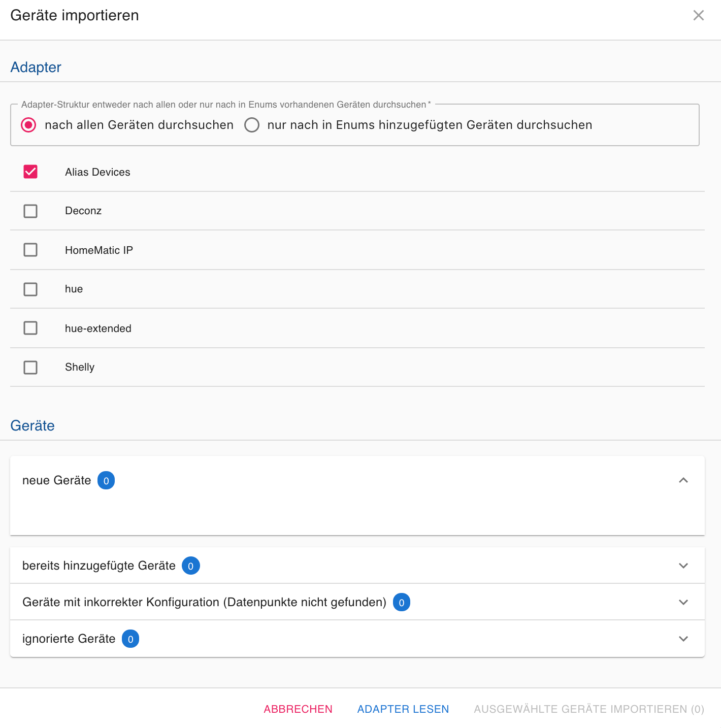Screen dimensions: 721x728
Task: Click the 'hue-extended' label text
Action: pyautogui.click(x=98, y=328)
